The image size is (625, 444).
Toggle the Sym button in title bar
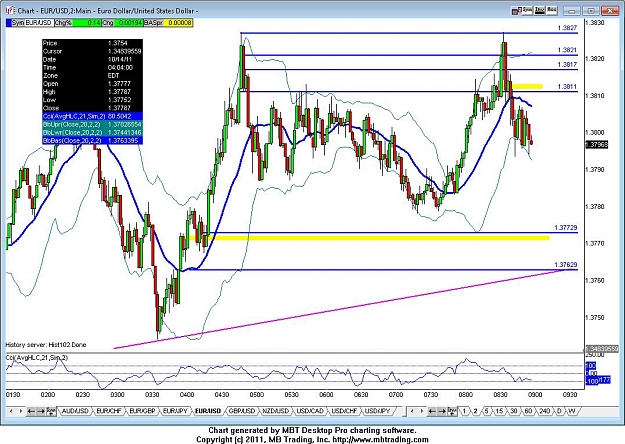(527, 10)
